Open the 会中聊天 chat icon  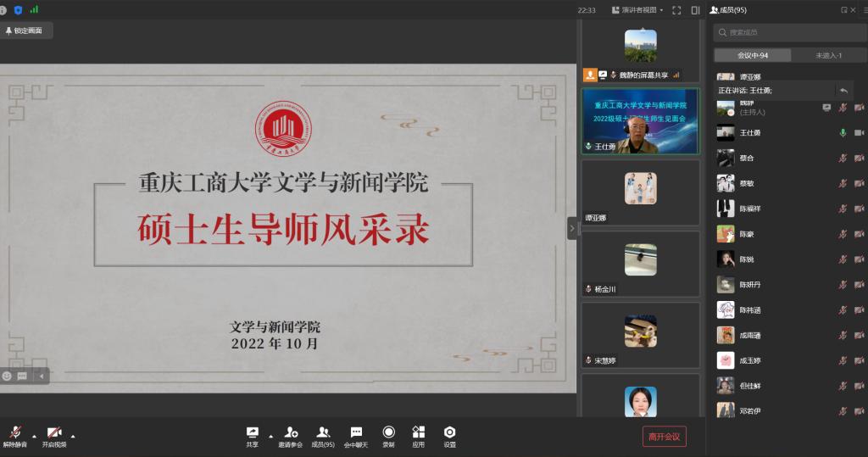point(356,433)
